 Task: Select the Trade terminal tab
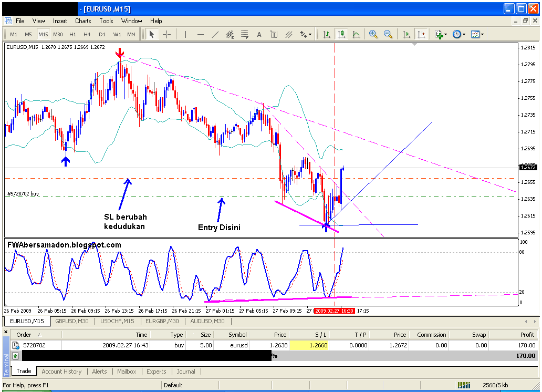point(24,371)
